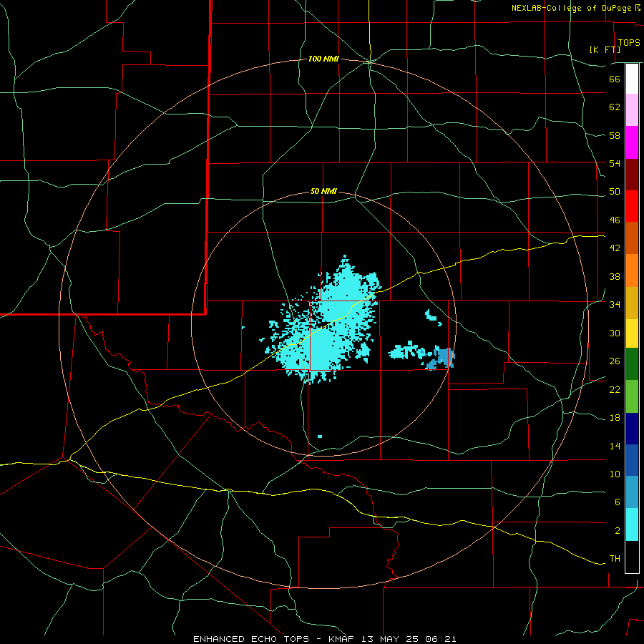644x644 pixels.
Task: Click the yellow legend swatch
Action: pyautogui.click(x=632, y=333)
